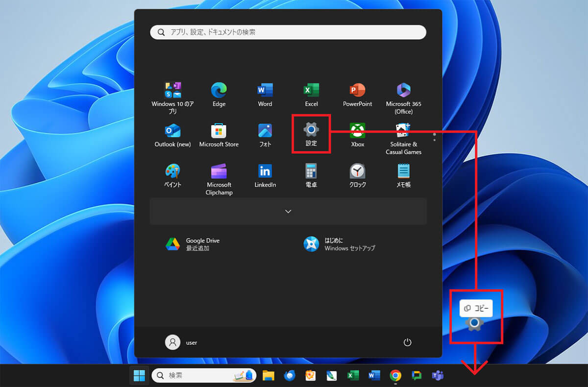The width and height of the screenshot is (588, 387).
Task: Open メモ帳 notepad app
Action: pyautogui.click(x=403, y=175)
